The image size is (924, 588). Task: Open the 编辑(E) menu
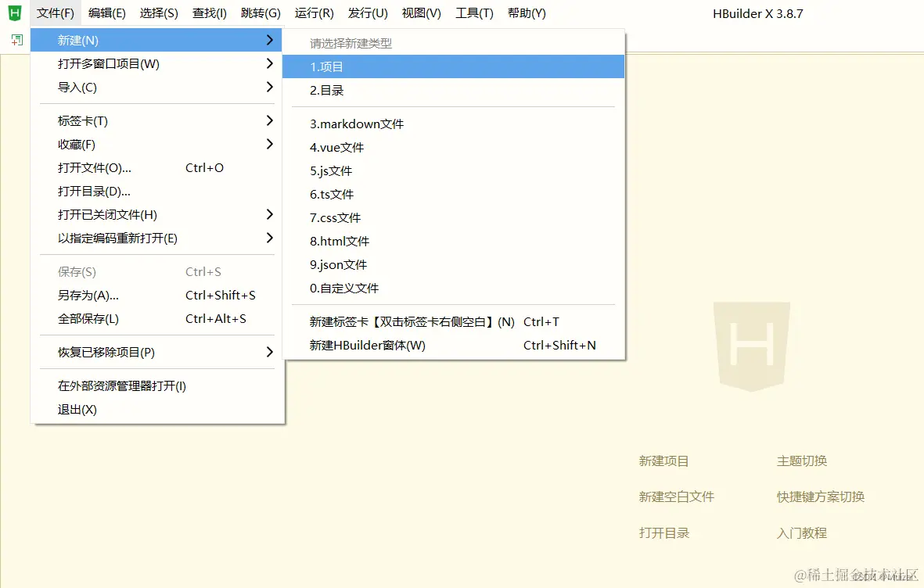[106, 13]
